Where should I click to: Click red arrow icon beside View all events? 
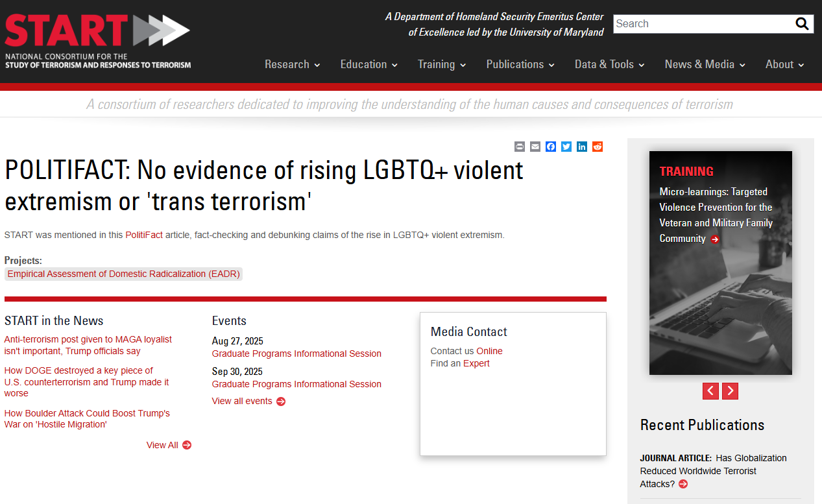(x=281, y=402)
